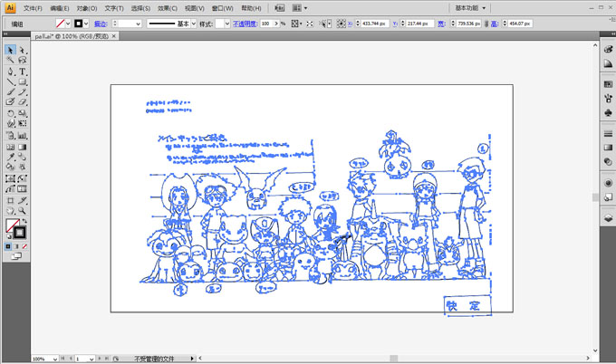Toggle Isolate Selected Object icon
Viewport: 616px width, 364px height.
coord(310,24)
